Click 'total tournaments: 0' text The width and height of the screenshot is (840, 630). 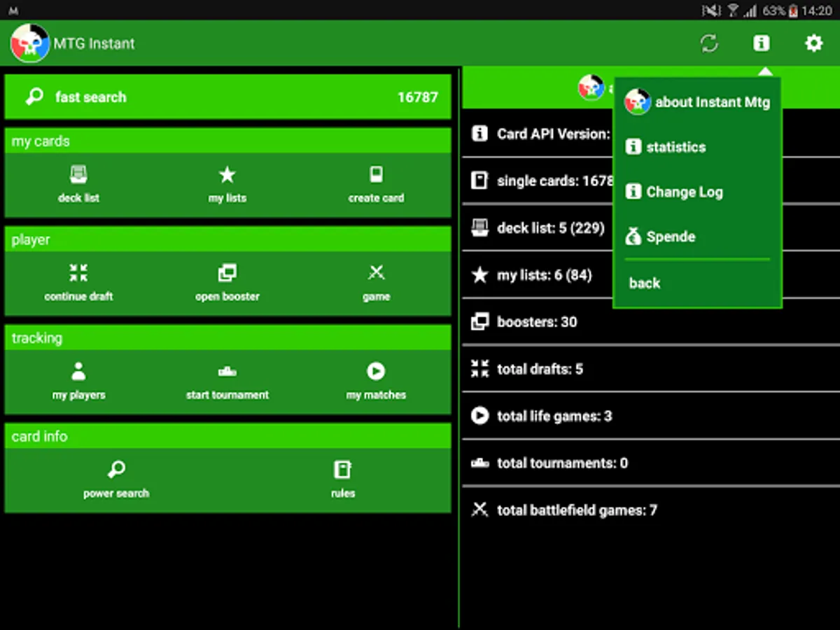point(562,463)
